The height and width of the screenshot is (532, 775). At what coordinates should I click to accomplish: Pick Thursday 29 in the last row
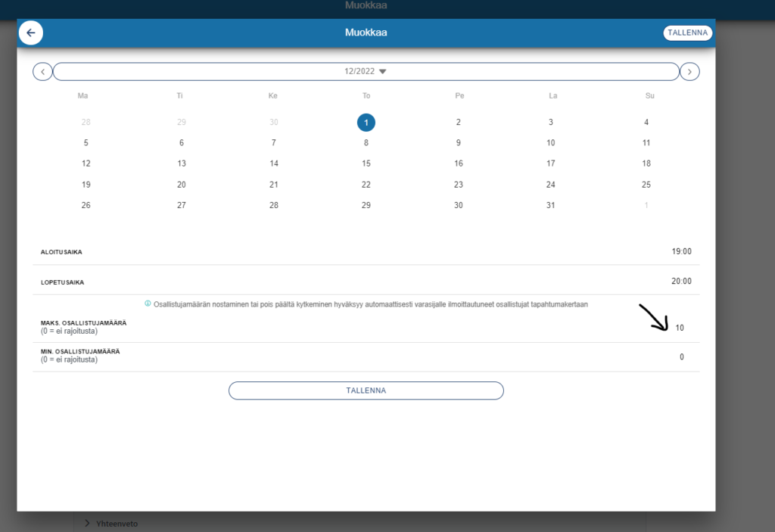(366, 205)
